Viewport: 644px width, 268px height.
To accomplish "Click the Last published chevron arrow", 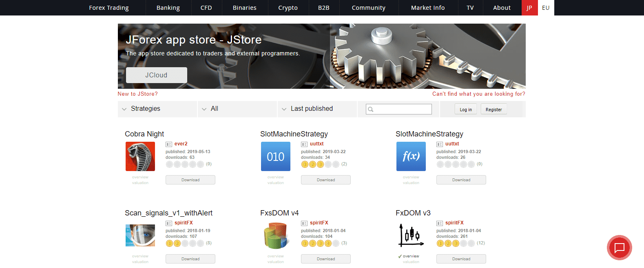I will coord(284,109).
